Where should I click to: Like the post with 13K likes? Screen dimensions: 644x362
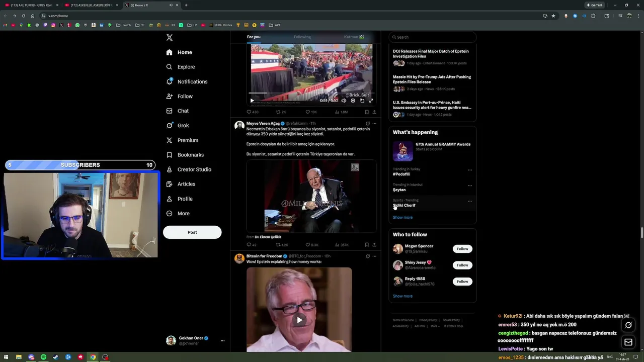(x=311, y=112)
